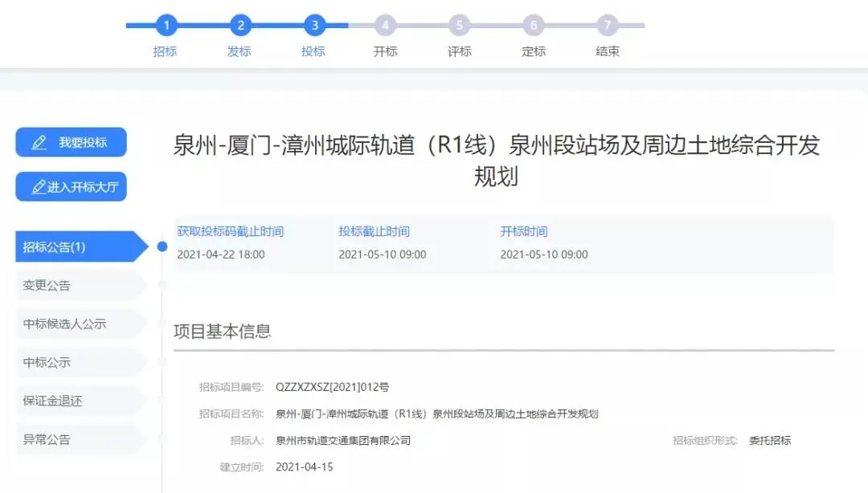Viewport: 868px width, 493px height.
Task: Select step 7 circle for 结束
Action: tap(607, 26)
